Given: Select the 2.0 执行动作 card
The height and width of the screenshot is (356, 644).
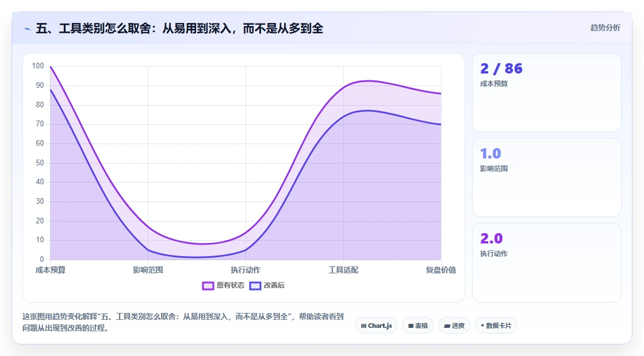Looking at the screenshot, I should tap(547, 262).
